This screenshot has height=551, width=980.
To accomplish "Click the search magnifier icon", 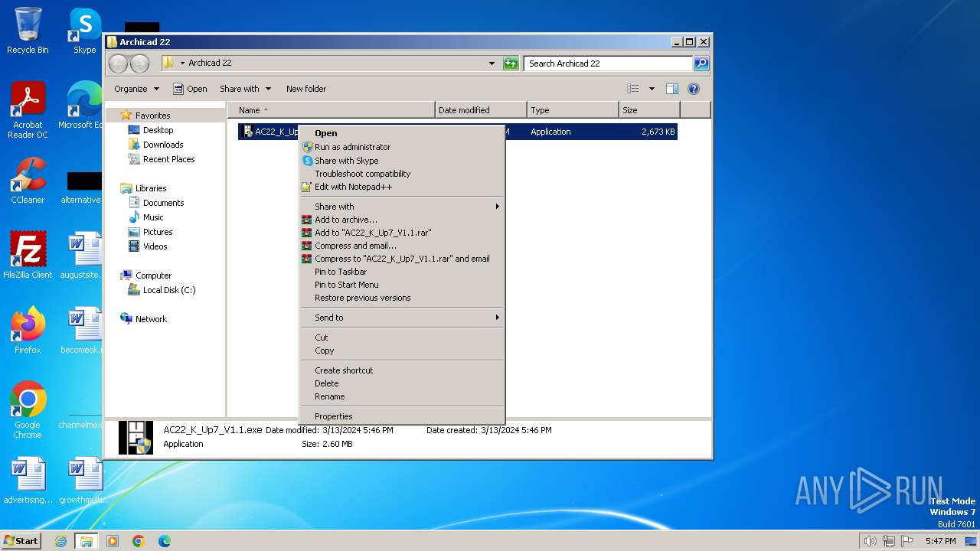I will tap(701, 64).
